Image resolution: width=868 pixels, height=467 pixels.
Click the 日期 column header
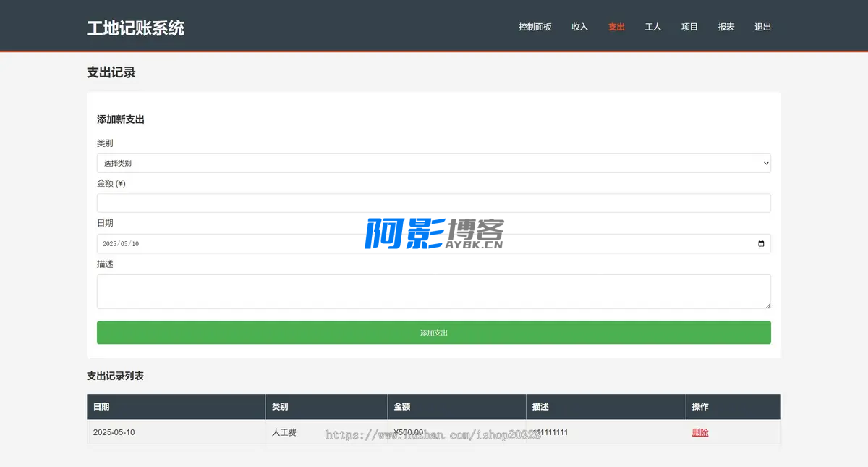pos(176,407)
